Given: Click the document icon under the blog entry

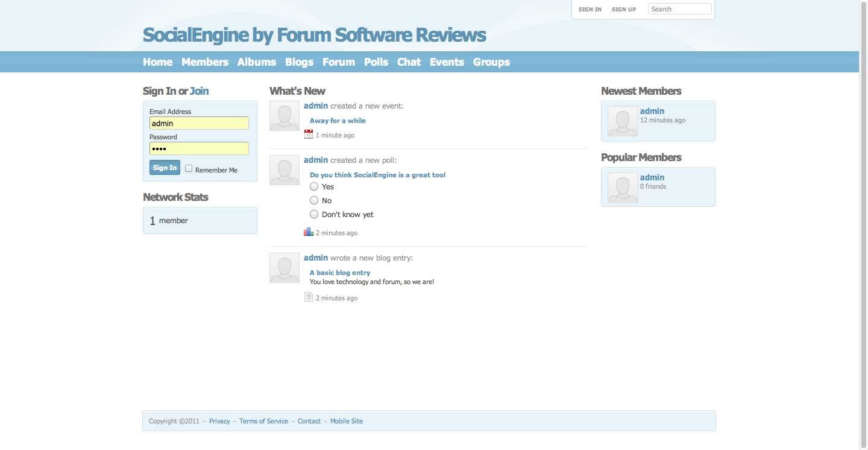Looking at the screenshot, I should (x=309, y=297).
